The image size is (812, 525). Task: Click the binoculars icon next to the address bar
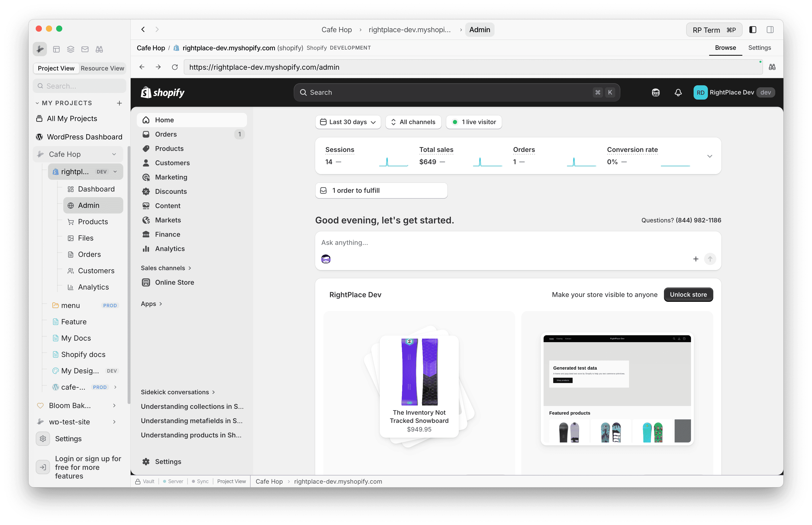[772, 67]
